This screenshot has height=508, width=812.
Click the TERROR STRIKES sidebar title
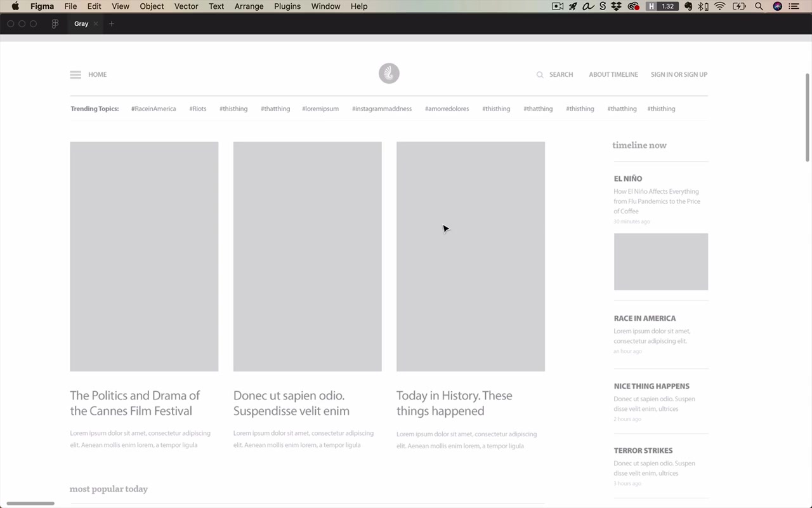pos(643,450)
